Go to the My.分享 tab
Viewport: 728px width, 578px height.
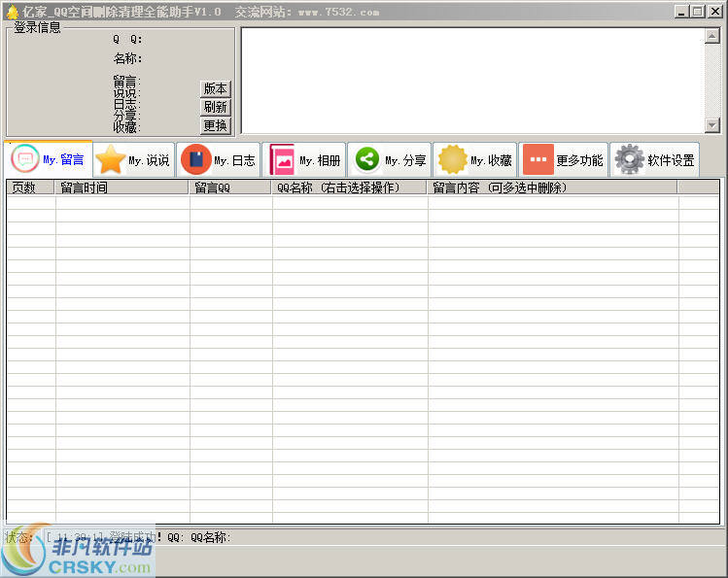(x=390, y=159)
